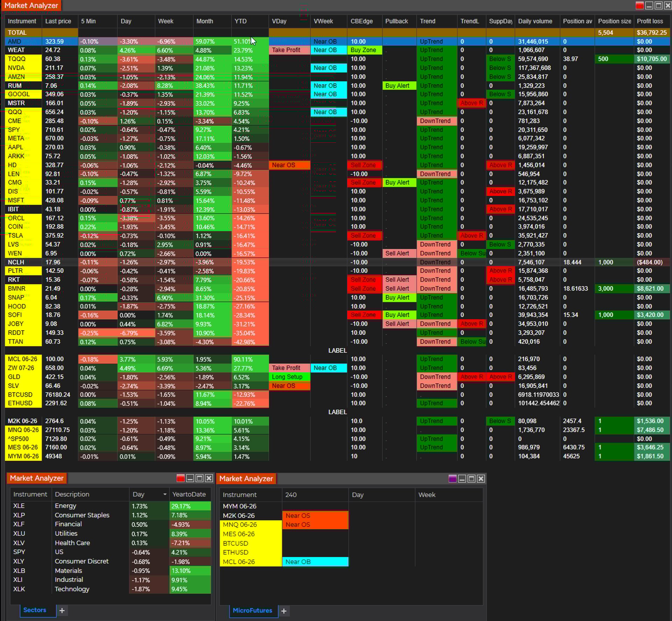The width and height of the screenshot is (672, 621).
Task: Add a new tab next to Sectors
Action: coord(62,611)
